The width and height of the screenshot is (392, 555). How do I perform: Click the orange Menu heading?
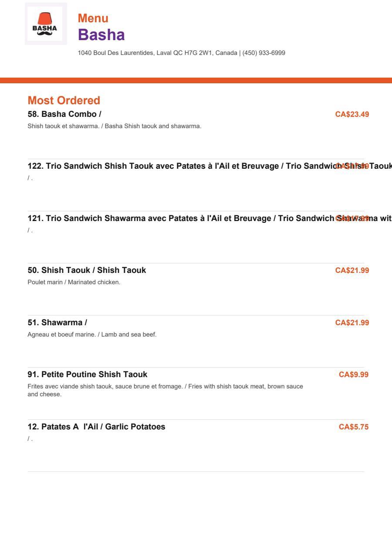coord(93,18)
